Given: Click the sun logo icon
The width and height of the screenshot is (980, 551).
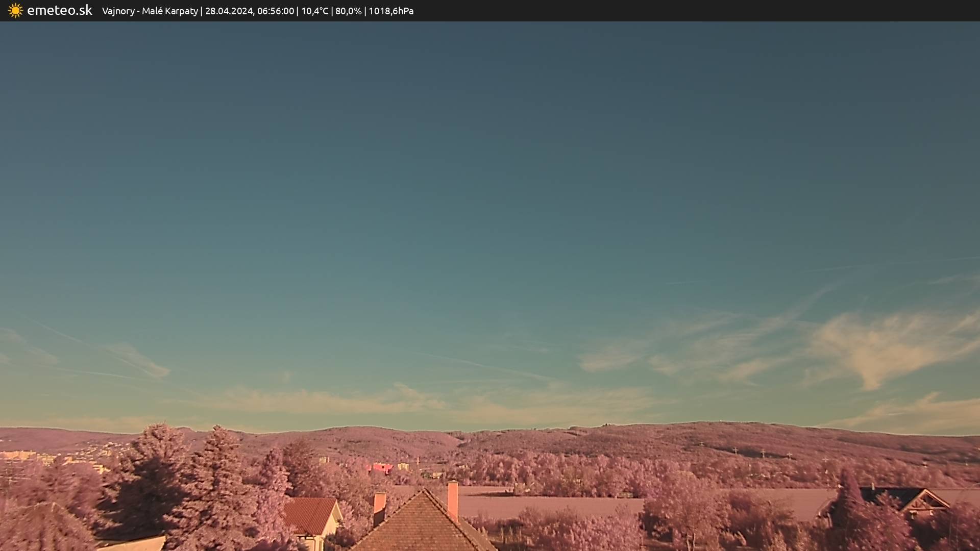Looking at the screenshot, I should (15, 11).
